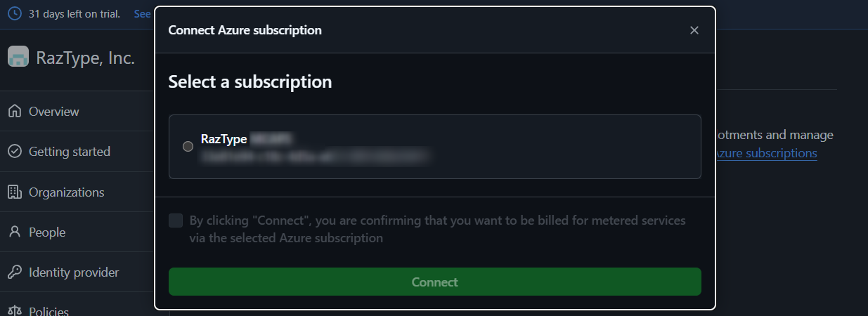This screenshot has height=316, width=868.
Task: Click the Overview home icon
Action: pyautogui.click(x=15, y=112)
